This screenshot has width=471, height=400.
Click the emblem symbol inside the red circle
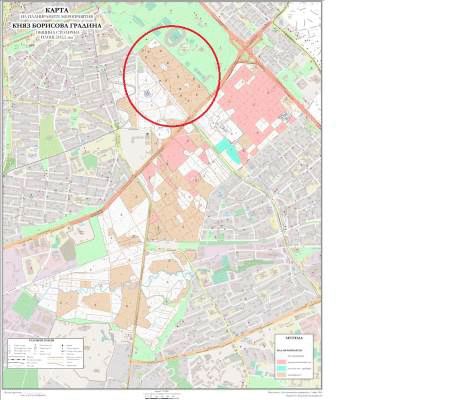147,94
